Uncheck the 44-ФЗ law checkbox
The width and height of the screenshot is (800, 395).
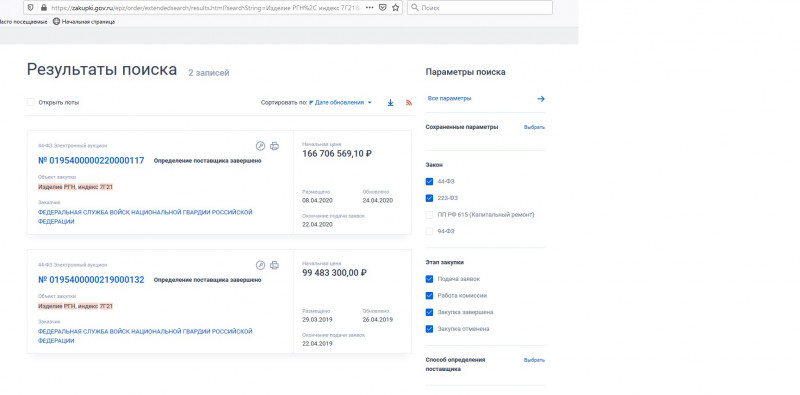tap(429, 181)
